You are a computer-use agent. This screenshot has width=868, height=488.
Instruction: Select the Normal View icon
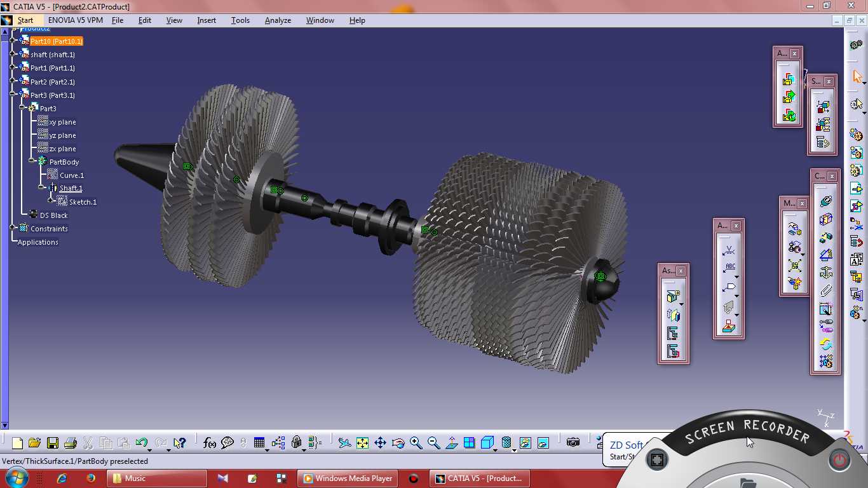[452, 443]
